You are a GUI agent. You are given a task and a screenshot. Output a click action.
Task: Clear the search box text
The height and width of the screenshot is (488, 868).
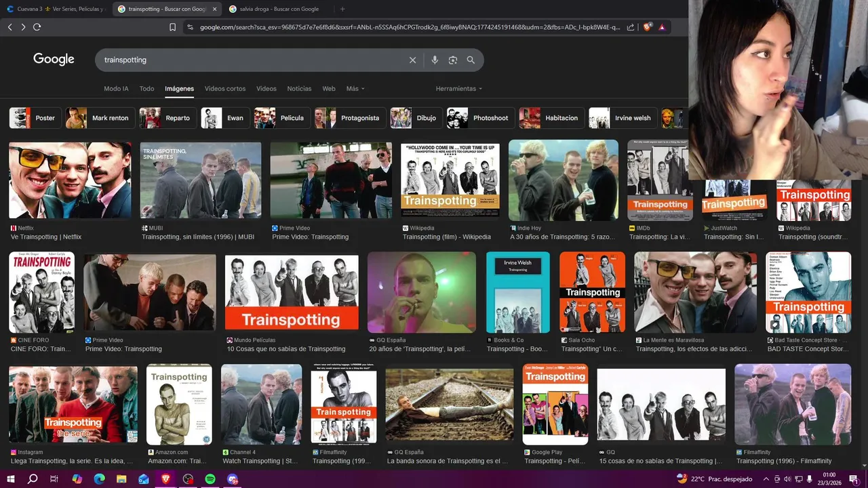(x=412, y=60)
